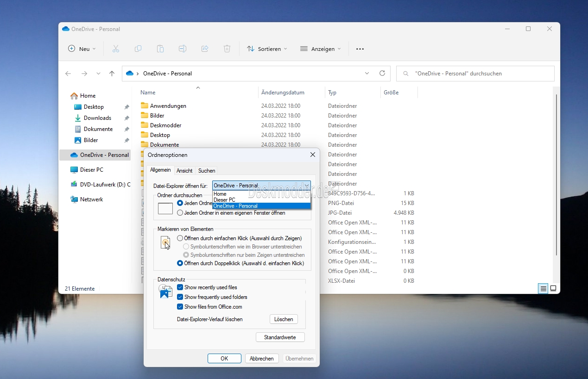Viewport: 588px width, 379px height.
Task: Switch to the Allgemein tab
Action: (160, 170)
